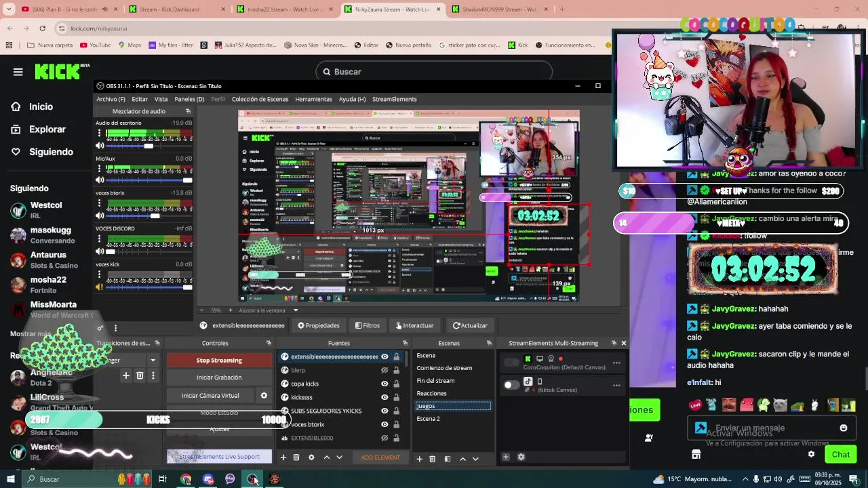Click ADD ELEMENT button
The height and width of the screenshot is (488, 868).
[380, 457]
